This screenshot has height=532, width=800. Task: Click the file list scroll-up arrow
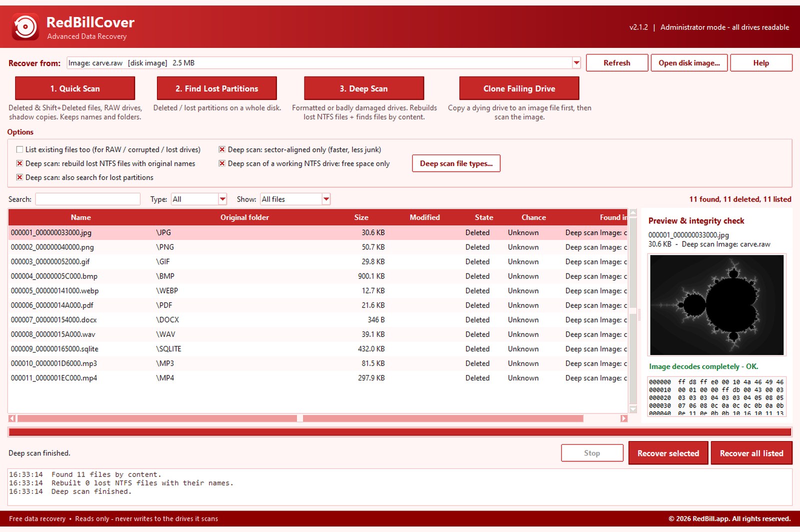[x=633, y=213]
